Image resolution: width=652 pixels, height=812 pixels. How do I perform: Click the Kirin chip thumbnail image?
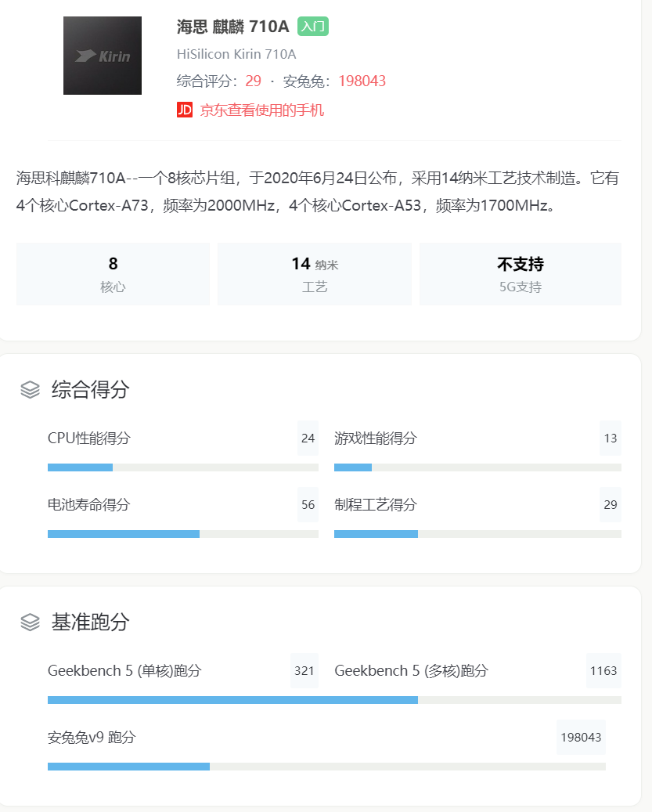(103, 56)
